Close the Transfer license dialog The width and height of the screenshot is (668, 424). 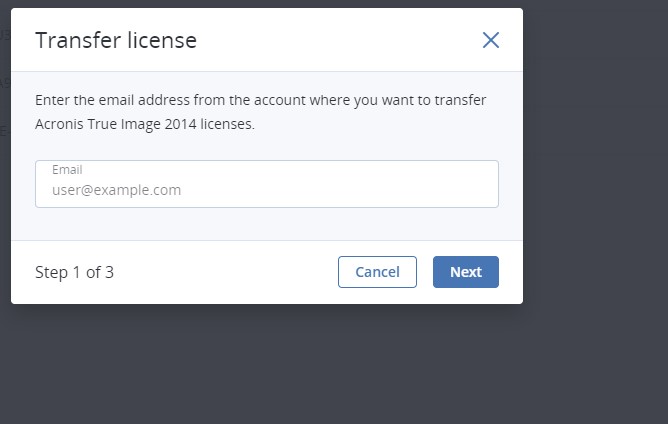click(490, 40)
